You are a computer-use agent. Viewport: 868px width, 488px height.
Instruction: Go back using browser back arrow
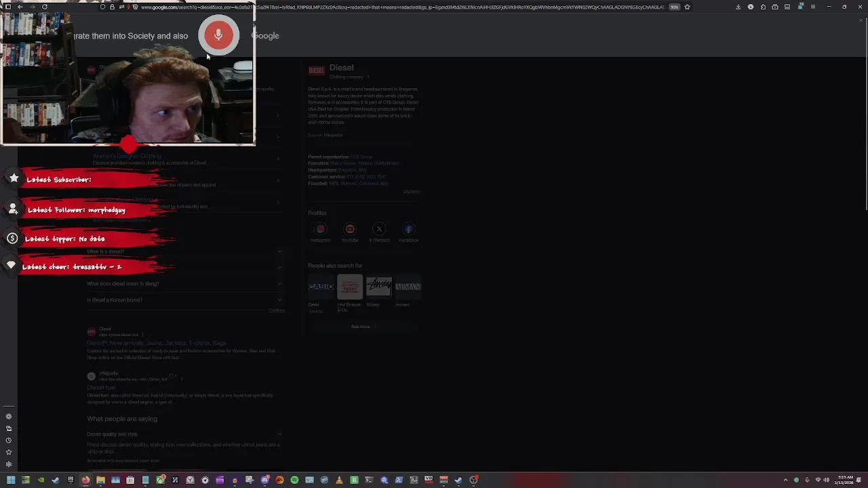tap(20, 7)
